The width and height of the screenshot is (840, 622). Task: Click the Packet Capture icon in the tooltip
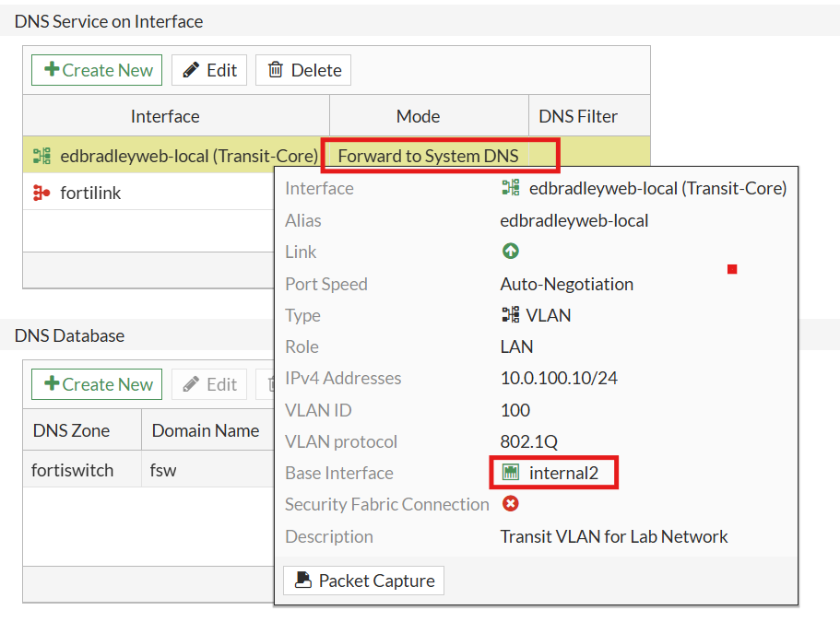pos(302,581)
